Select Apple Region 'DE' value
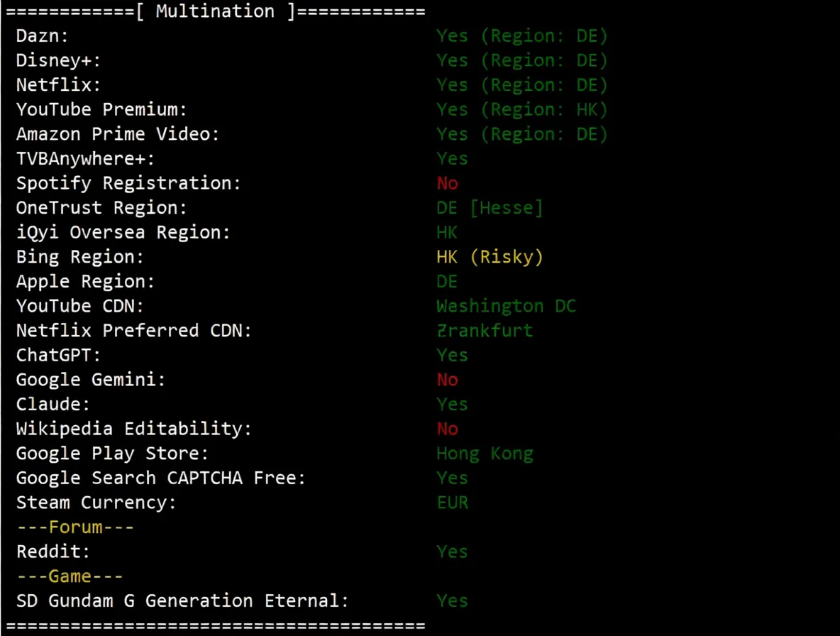840x636 pixels. pyautogui.click(x=447, y=282)
